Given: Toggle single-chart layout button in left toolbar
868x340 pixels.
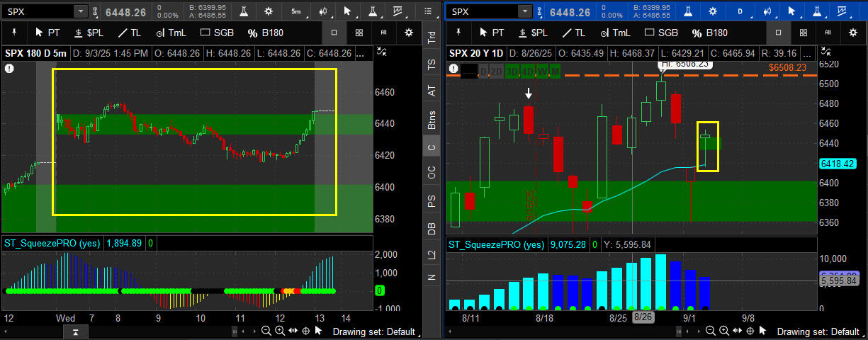Looking at the screenshot, I should 334,33.
